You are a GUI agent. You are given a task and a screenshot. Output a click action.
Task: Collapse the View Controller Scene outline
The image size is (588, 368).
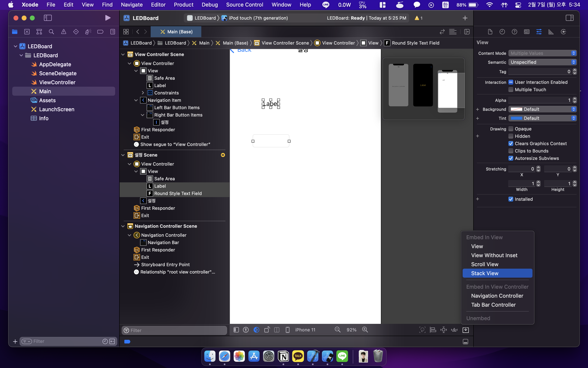[123, 54]
